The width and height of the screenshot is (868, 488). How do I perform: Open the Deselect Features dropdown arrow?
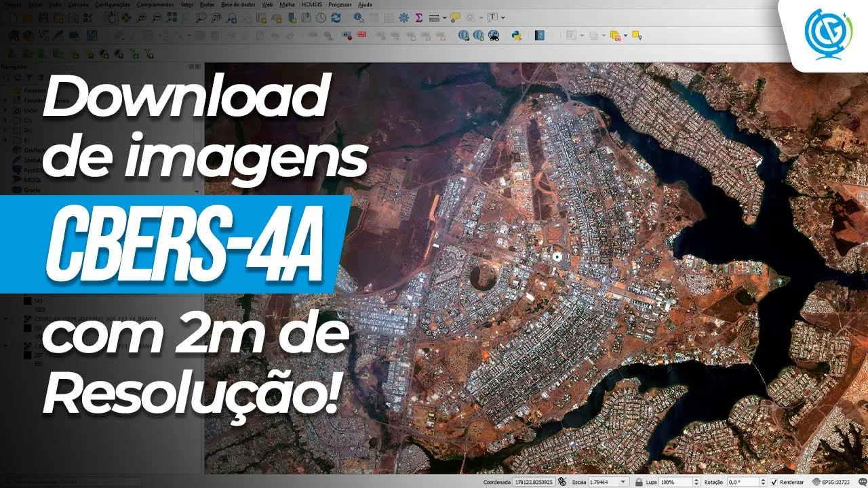tap(625, 35)
